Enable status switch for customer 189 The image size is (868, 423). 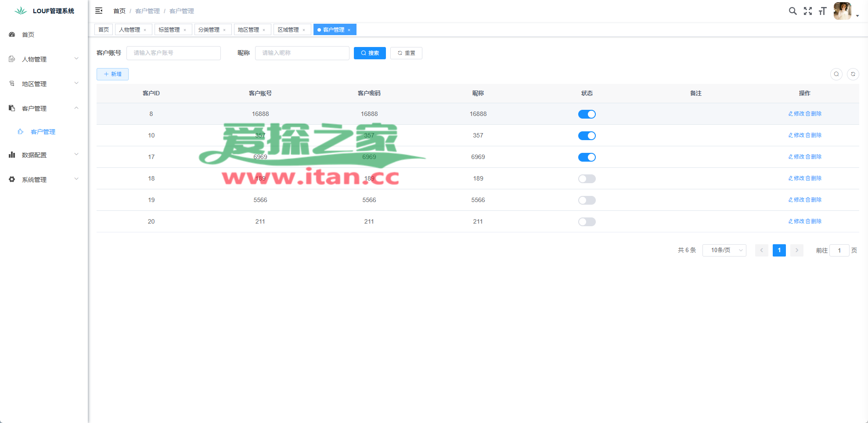587,179
